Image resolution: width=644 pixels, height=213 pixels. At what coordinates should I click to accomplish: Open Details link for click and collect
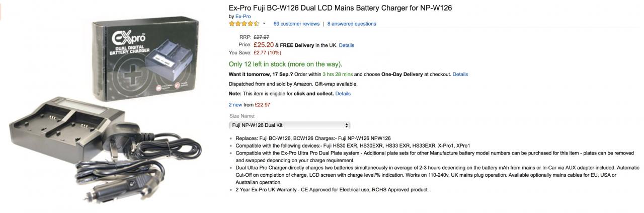click(x=343, y=94)
